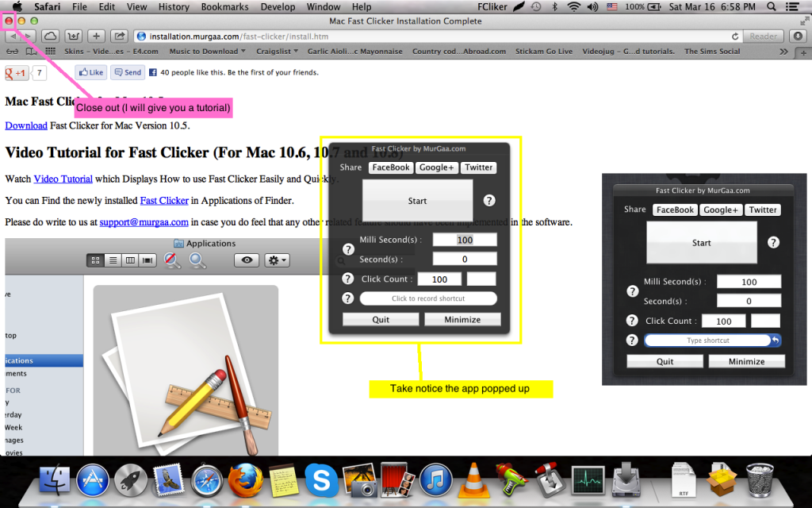The image size is (812, 508).
Task: Launch VLC from the Dock
Action: (x=473, y=480)
